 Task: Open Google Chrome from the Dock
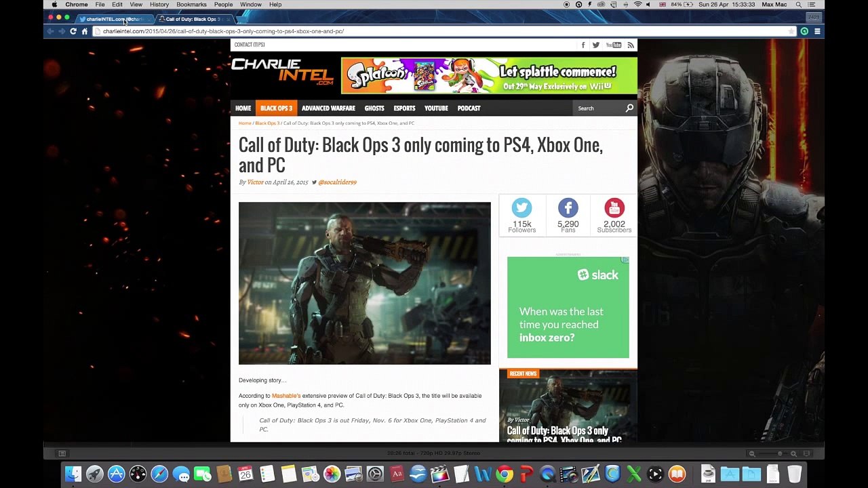click(505, 474)
